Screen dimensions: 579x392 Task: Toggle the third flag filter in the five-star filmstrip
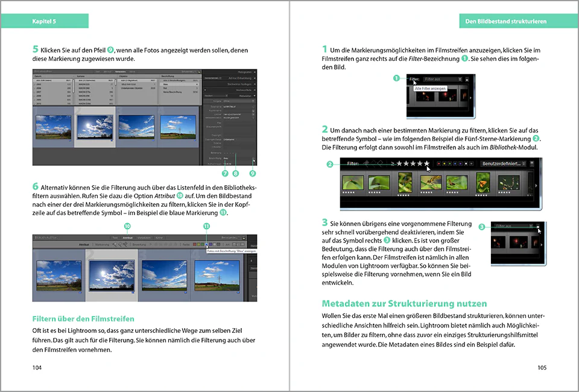[x=381, y=163]
